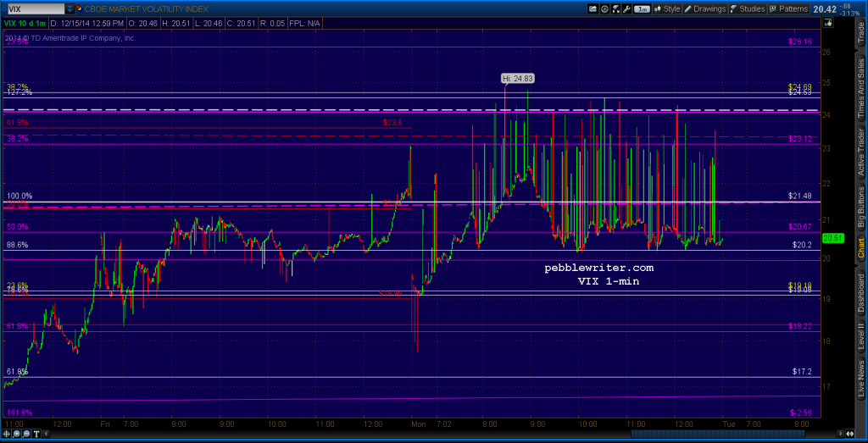The width and height of the screenshot is (868, 443).
Task: Click the VIX 10 d 1m label
Action: pyautogui.click(x=25, y=23)
